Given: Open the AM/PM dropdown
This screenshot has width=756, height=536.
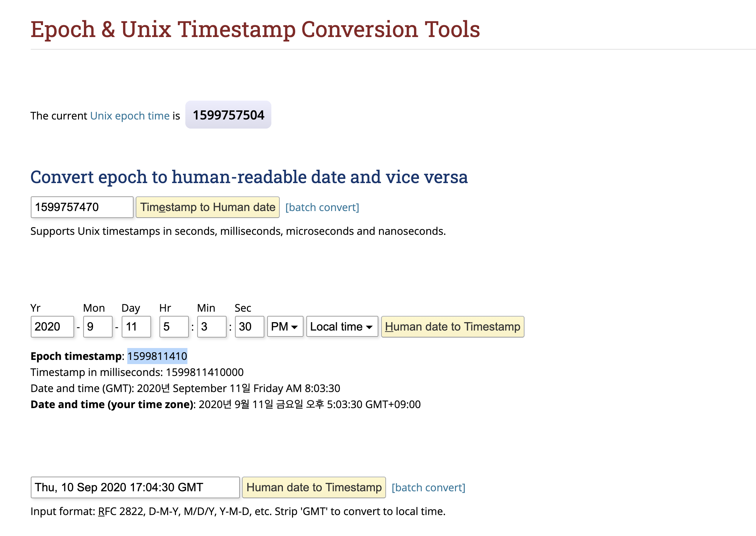Looking at the screenshot, I should pyautogui.click(x=285, y=327).
